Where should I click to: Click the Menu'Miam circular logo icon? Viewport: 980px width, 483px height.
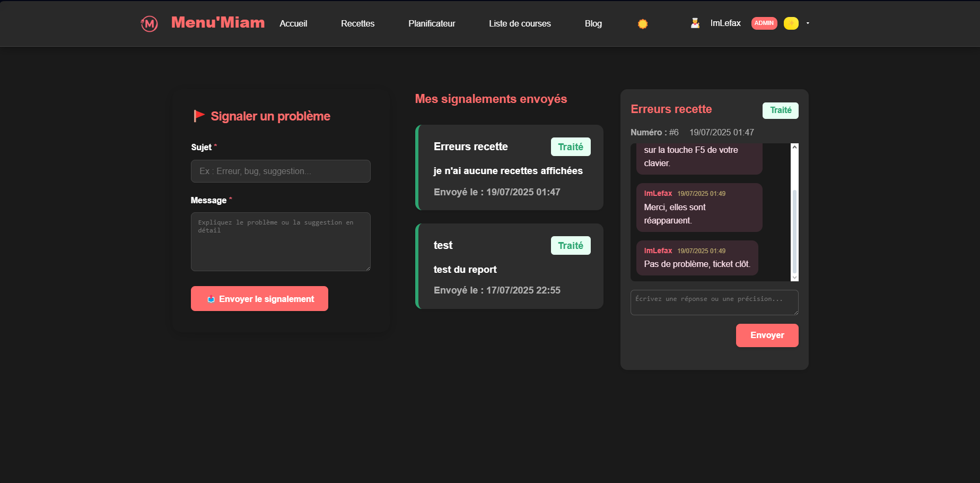[149, 23]
